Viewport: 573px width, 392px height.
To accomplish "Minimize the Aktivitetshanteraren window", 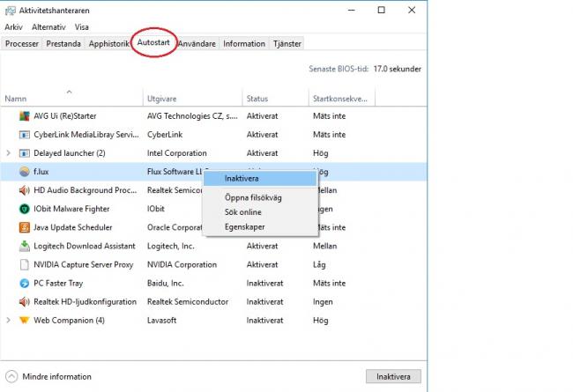I will coord(352,11).
